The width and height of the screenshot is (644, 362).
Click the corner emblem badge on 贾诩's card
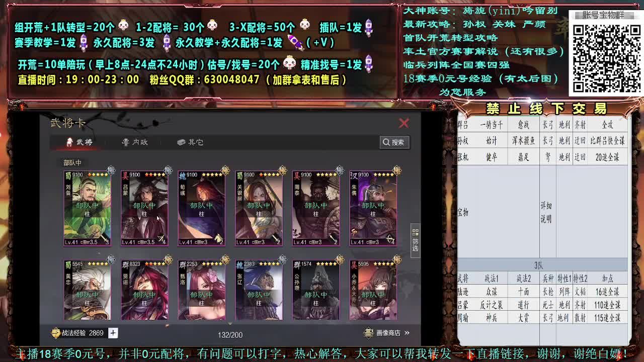(x=169, y=260)
